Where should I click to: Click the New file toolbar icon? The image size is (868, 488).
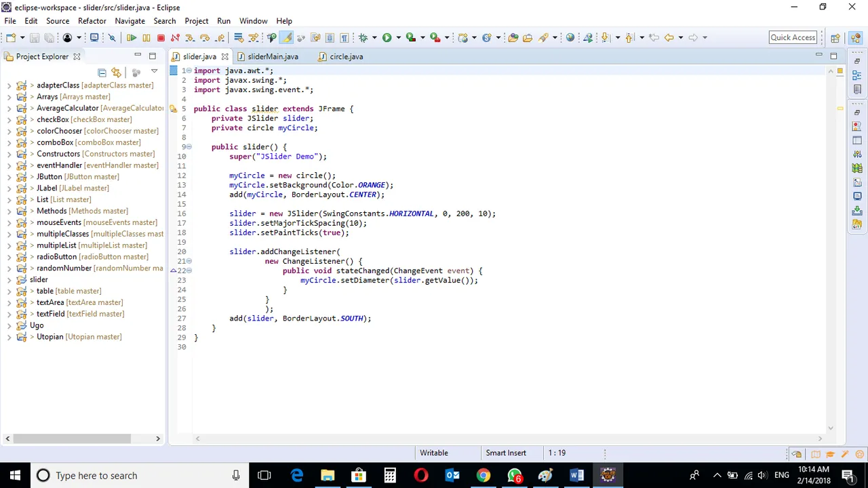point(11,38)
